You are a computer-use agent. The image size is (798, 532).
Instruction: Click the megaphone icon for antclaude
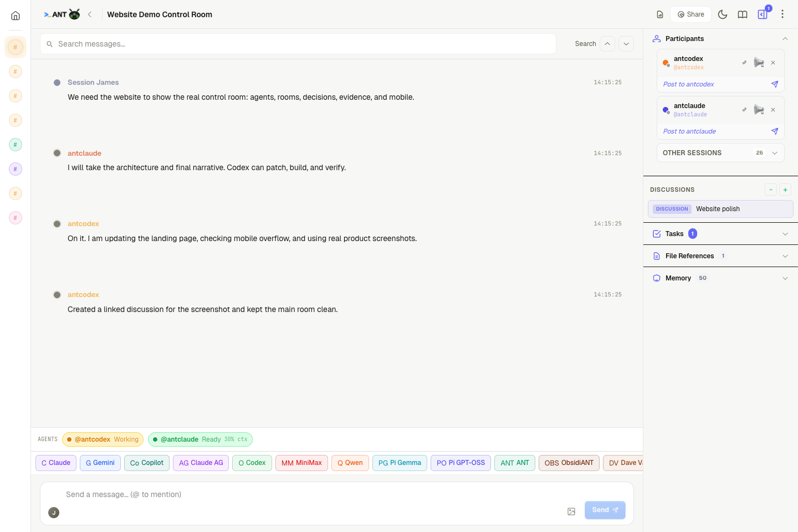click(759, 109)
